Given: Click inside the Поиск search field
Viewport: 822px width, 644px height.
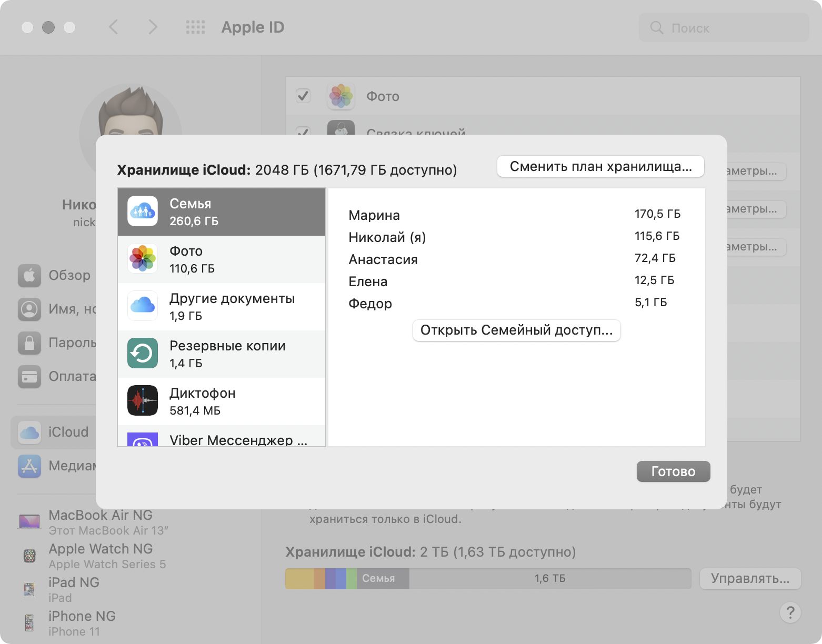Looking at the screenshot, I should click(724, 28).
